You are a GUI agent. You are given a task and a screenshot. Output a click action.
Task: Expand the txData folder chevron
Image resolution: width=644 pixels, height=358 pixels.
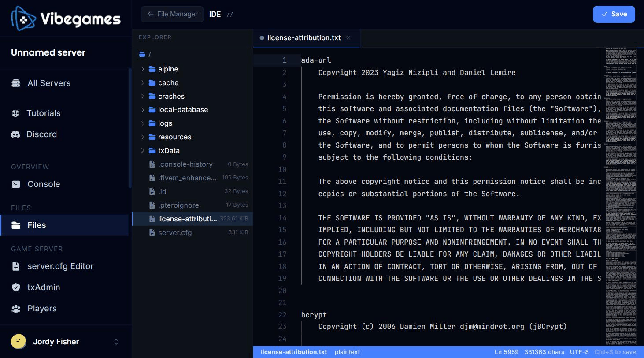(143, 150)
